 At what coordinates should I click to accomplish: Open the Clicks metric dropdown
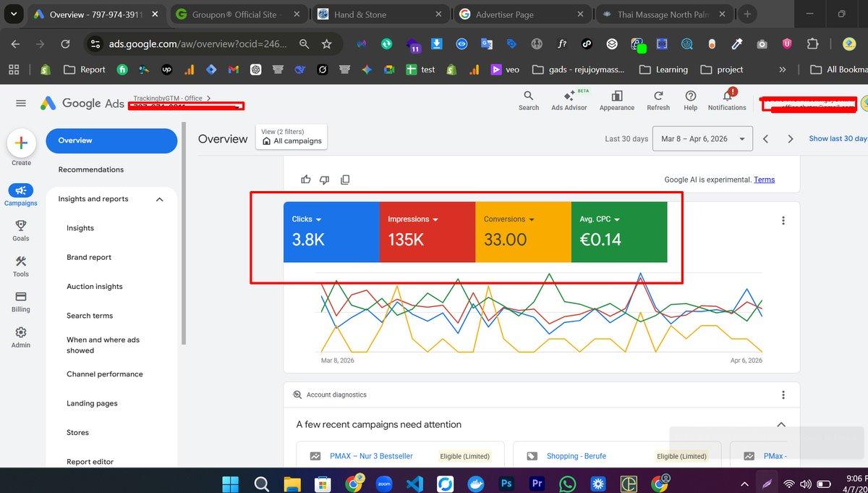tap(307, 219)
